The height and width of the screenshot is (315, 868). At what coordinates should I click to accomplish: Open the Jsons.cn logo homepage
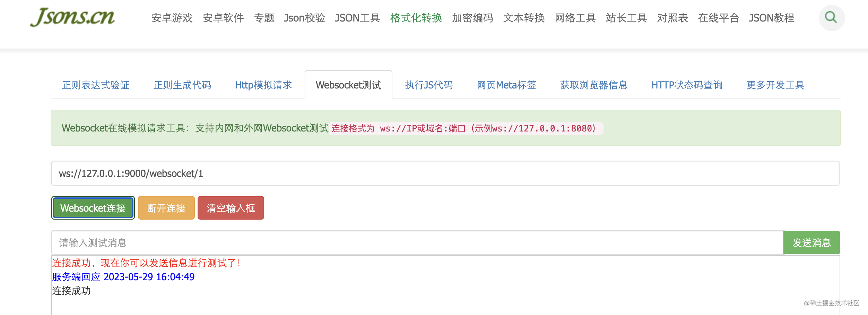point(72,17)
